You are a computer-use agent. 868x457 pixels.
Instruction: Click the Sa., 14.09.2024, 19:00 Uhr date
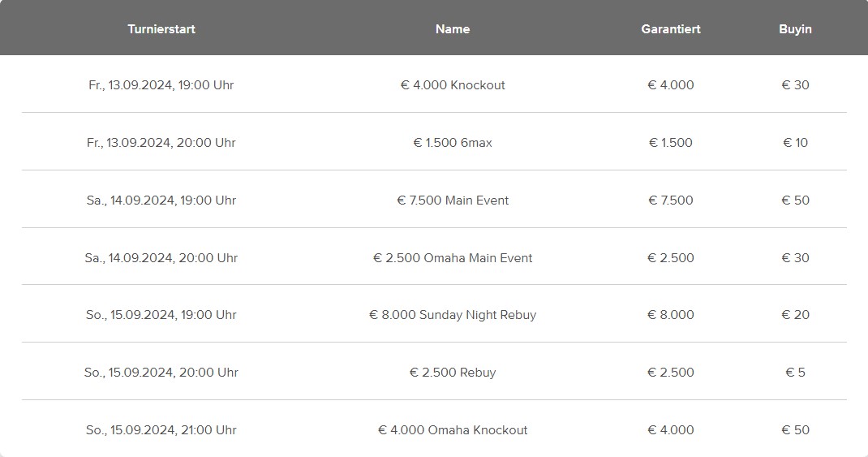tap(161, 200)
